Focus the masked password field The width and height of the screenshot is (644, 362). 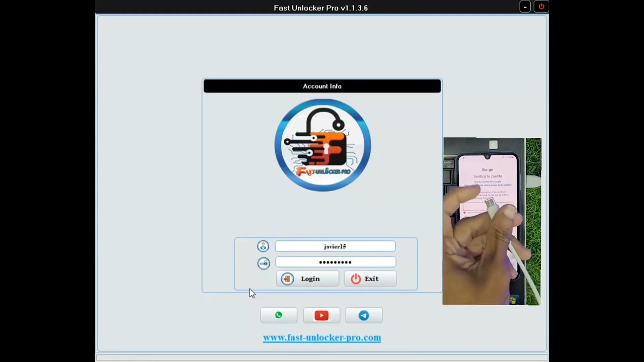coord(335,262)
